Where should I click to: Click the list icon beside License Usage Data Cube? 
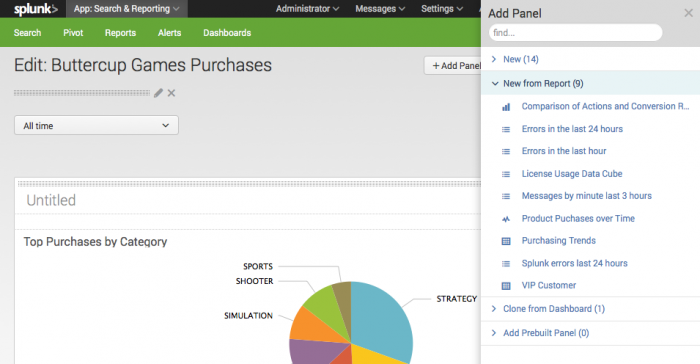point(506,174)
